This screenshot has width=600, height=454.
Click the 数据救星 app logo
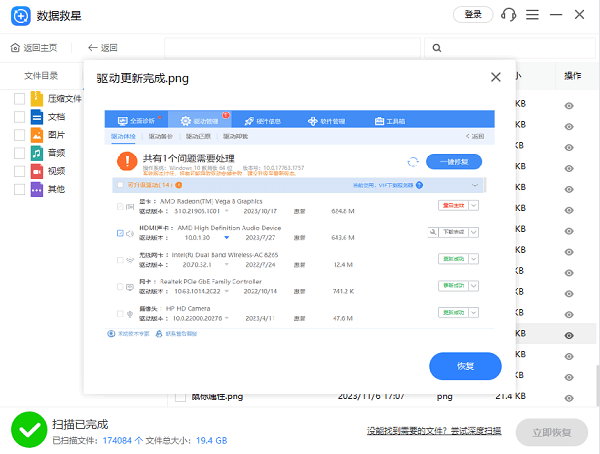pyautogui.click(x=17, y=16)
